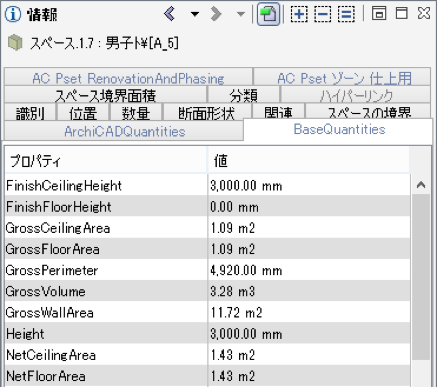Maximize the information panel
Viewport: 437px width, 387px height.
(402, 13)
